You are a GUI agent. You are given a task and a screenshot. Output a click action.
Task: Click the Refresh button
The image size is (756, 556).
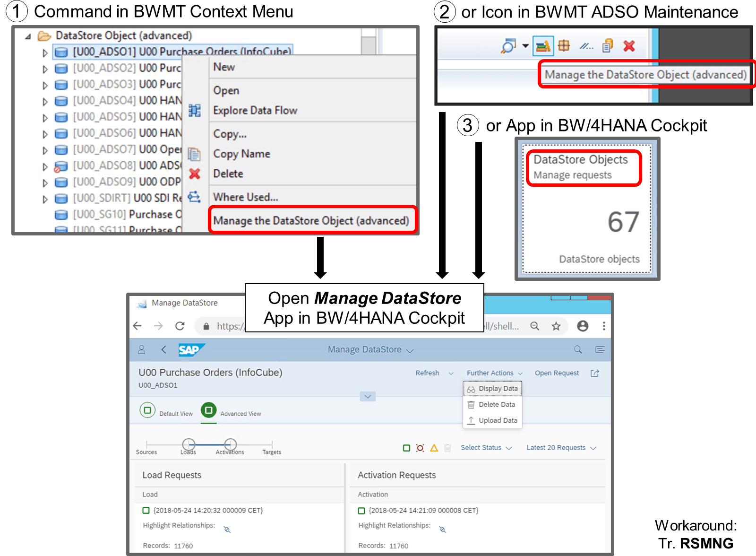coord(427,373)
